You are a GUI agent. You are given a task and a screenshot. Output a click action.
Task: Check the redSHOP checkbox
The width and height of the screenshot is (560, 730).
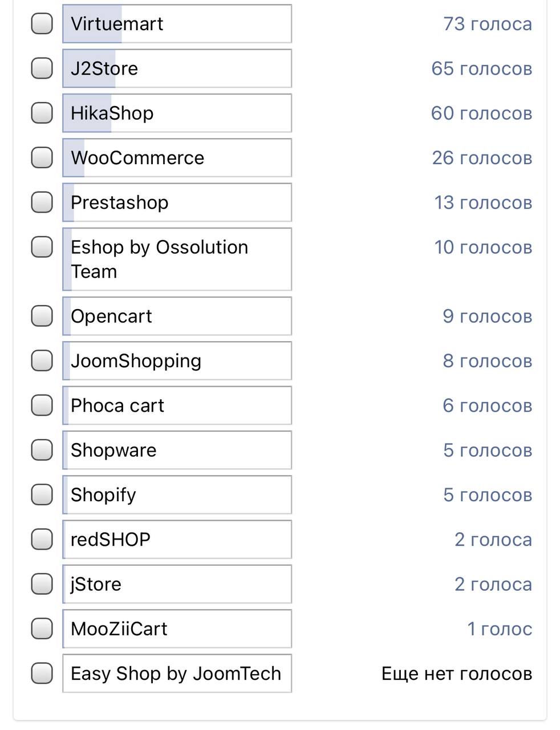pyautogui.click(x=42, y=539)
